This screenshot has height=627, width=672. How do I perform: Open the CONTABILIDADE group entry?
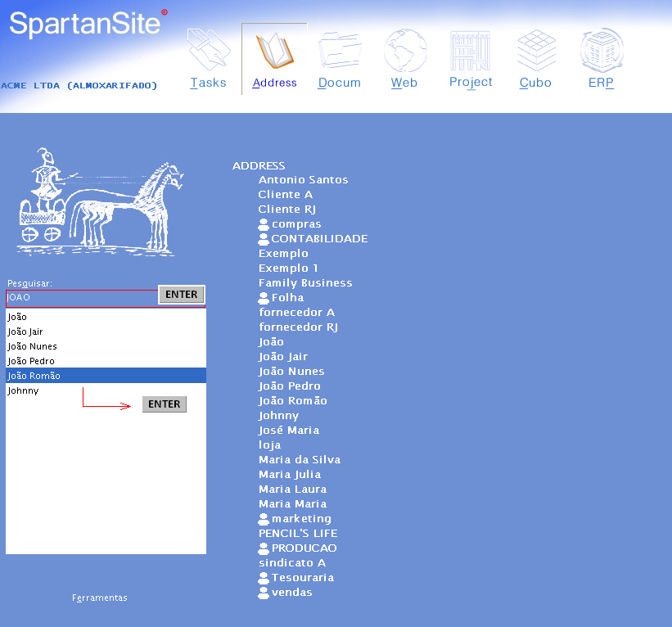[x=319, y=239]
